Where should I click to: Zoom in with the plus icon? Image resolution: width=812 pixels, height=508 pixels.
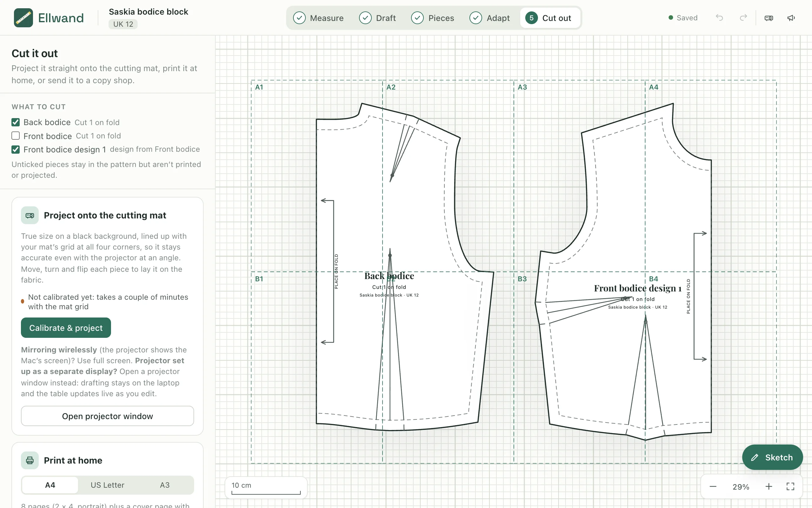769,486
